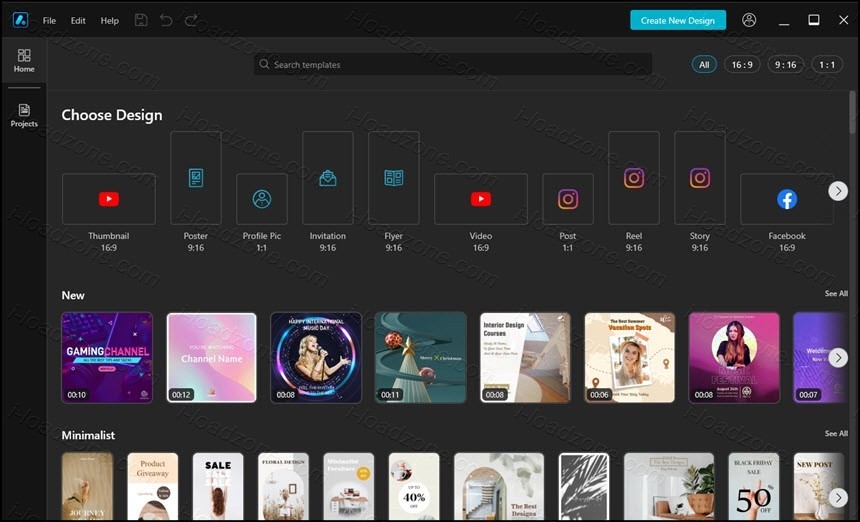The image size is (860, 522).
Task: Maximize the application window
Action: tap(814, 20)
